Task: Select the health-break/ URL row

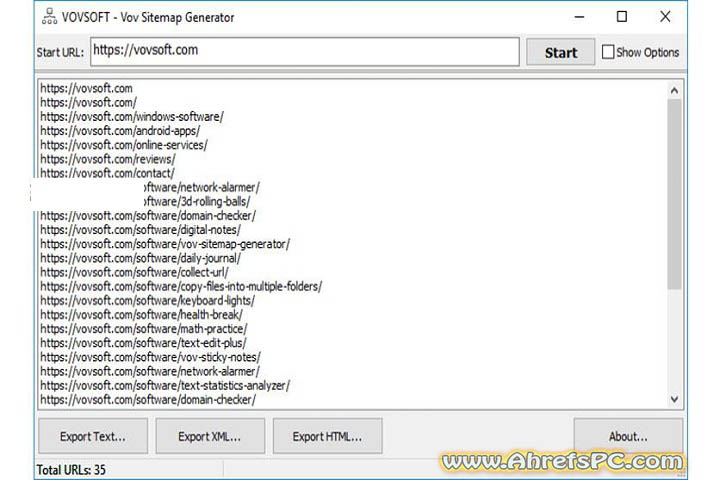Action: pos(141,315)
